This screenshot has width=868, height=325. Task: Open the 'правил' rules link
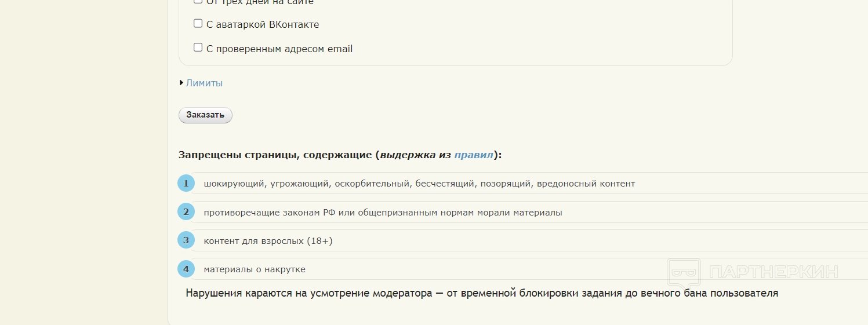(x=474, y=155)
